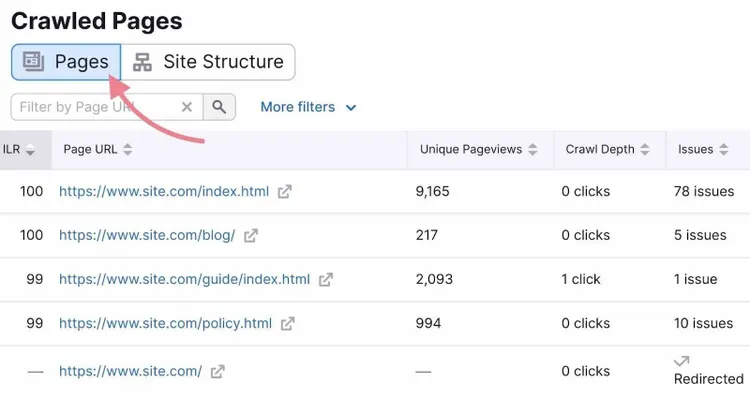Click the 2,093 pageviews value
This screenshot has width=750, height=397.
[x=434, y=279]
